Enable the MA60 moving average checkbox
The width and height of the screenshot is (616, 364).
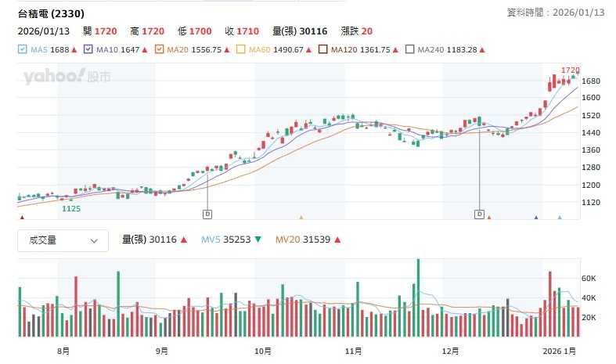[x=241, y=49]
